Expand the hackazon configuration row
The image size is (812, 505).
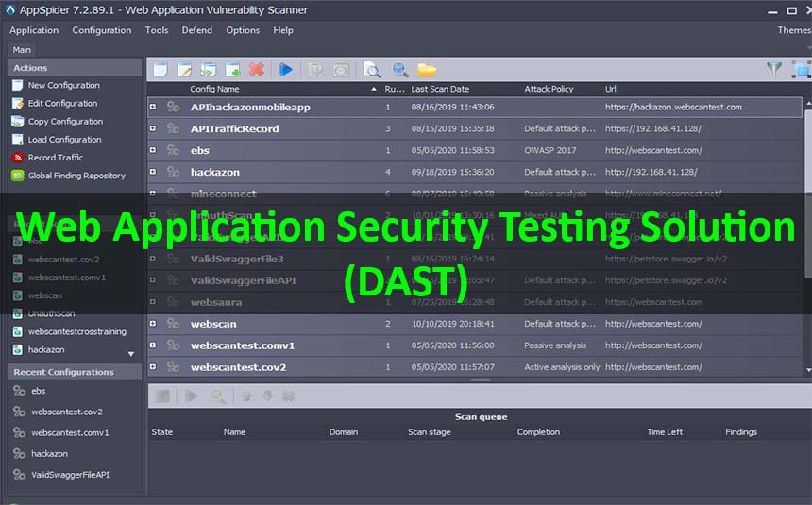153,172
